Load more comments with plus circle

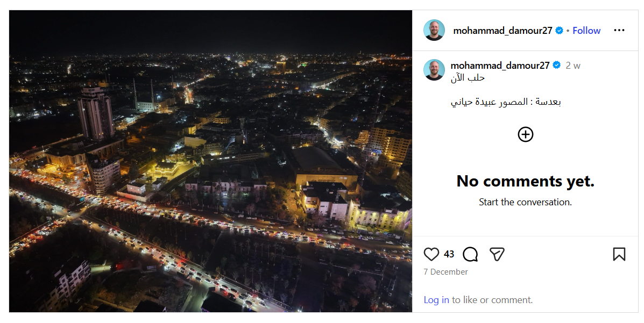(525, 134)
